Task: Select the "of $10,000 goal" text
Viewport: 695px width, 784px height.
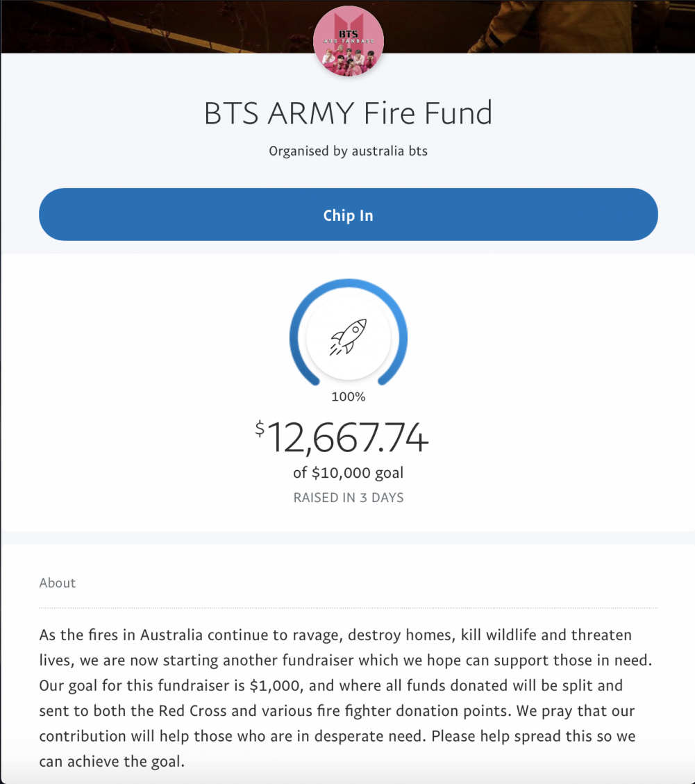Action: point(348,473)
